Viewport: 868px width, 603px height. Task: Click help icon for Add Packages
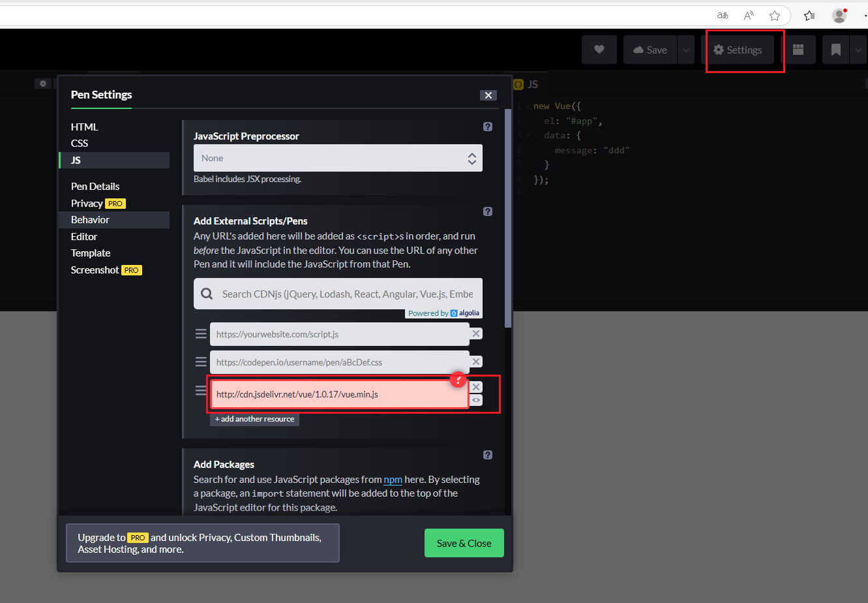488,455
